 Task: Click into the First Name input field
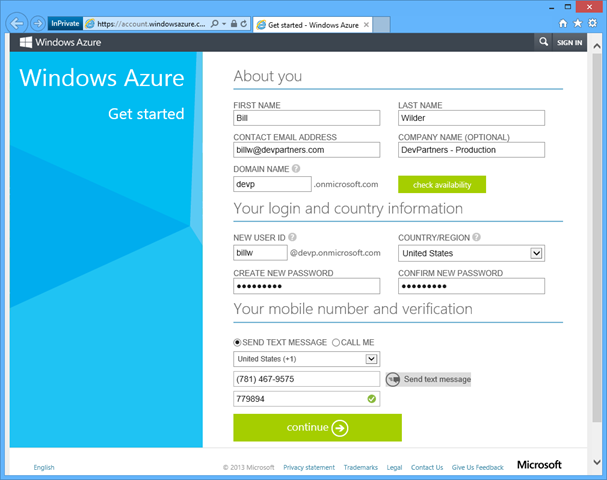pyautogui.click(x=306, y=118)
